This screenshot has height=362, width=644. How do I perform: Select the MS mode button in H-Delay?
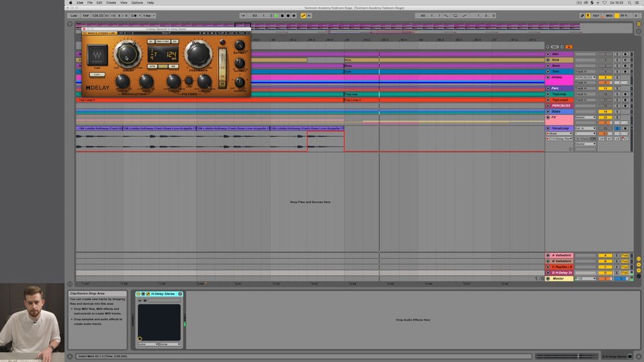pyautogui.click(x=173, y=66)
